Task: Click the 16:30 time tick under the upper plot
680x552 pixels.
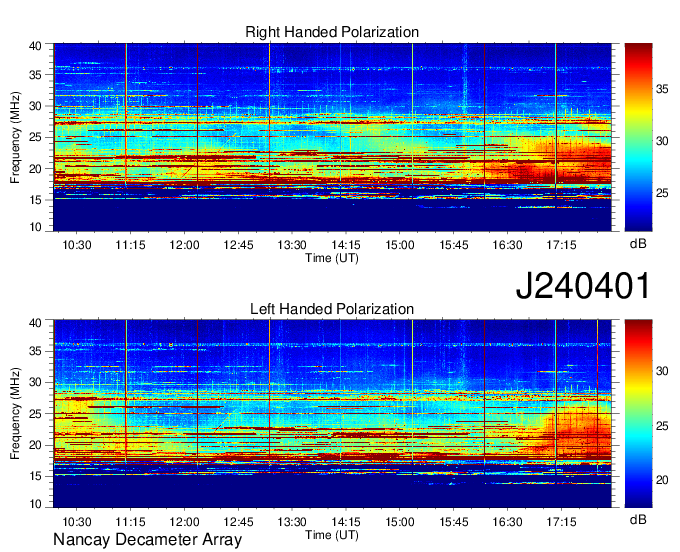Action: [x=507, y=245]
